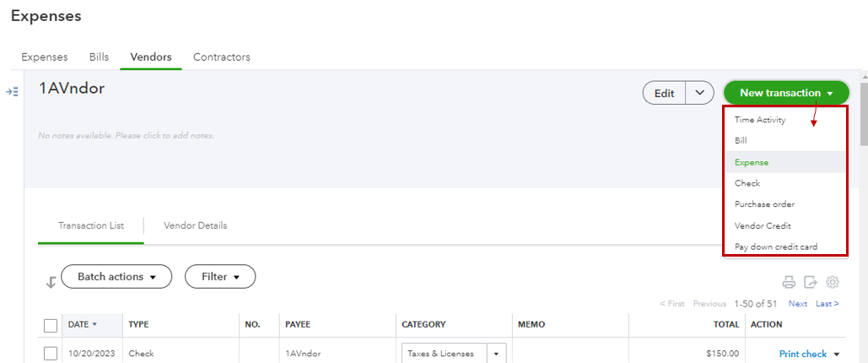The height and width of the screenshot is (363, 868).
Task: Tick the select-all checkbox in header
Action: pyautogui.click(x=51, y=325)
